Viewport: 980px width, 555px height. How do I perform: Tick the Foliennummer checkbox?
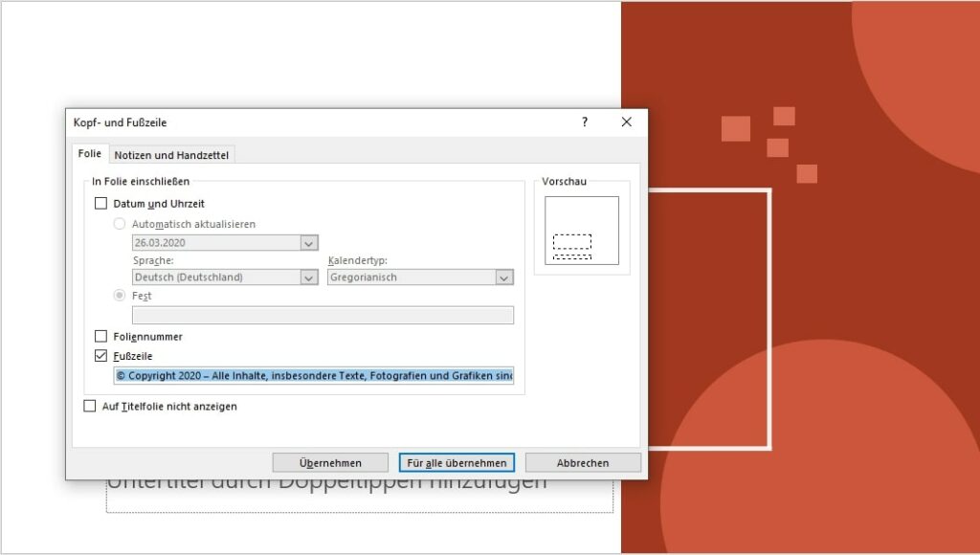click(100, 337)
